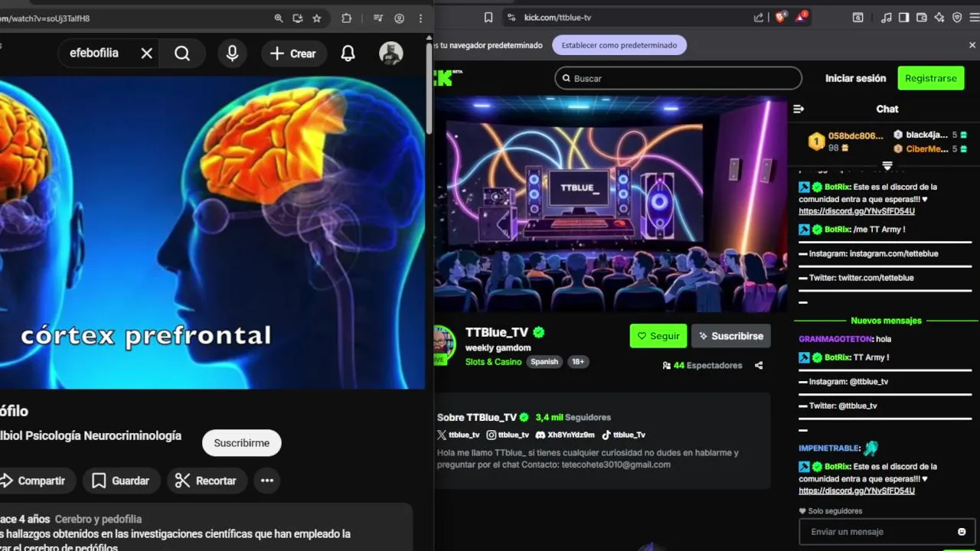This screenshot has width=980, height=551.
Task: Start voice search with microphone icon
Action: tap(232, 53)
